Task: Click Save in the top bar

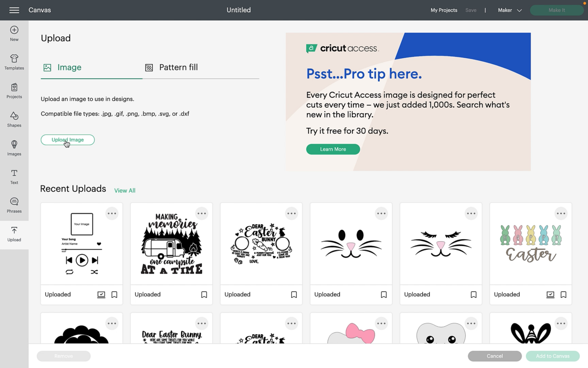Action: (471, 10)
